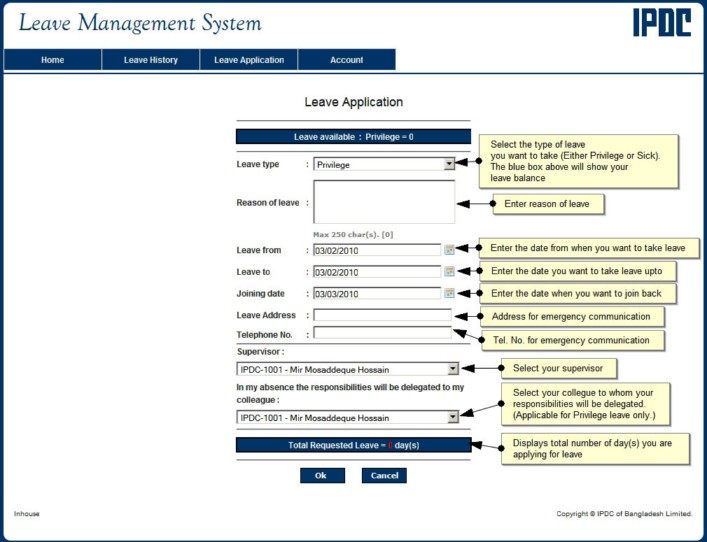Image resolution: width=707 pixels, height=542 pixels.
Task: Click the Supervisor label
Action: tap(261, 352)
